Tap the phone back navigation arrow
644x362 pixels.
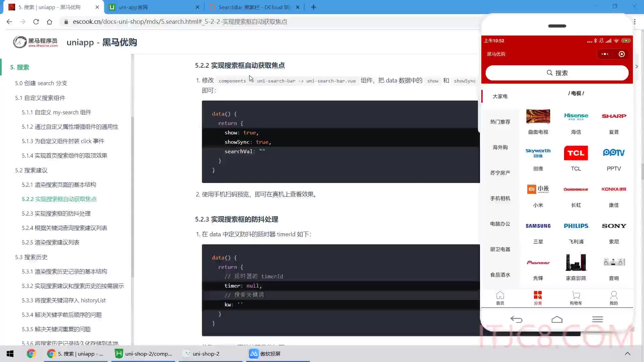516,319
